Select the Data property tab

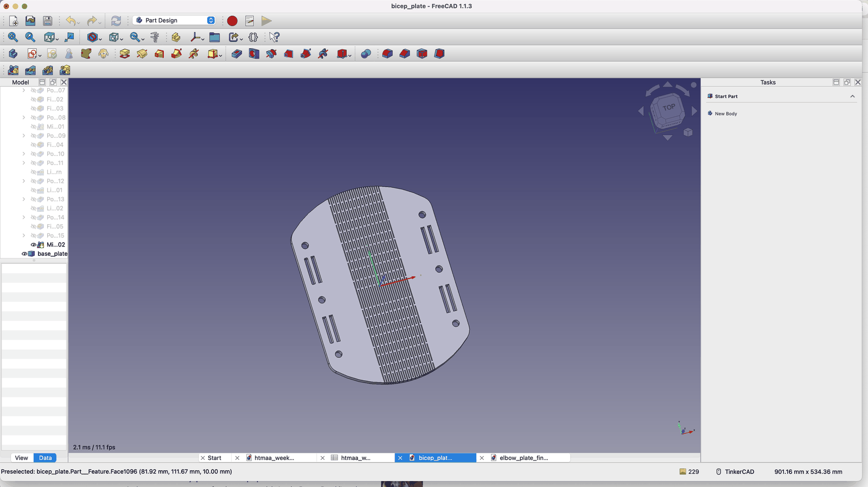46,458
